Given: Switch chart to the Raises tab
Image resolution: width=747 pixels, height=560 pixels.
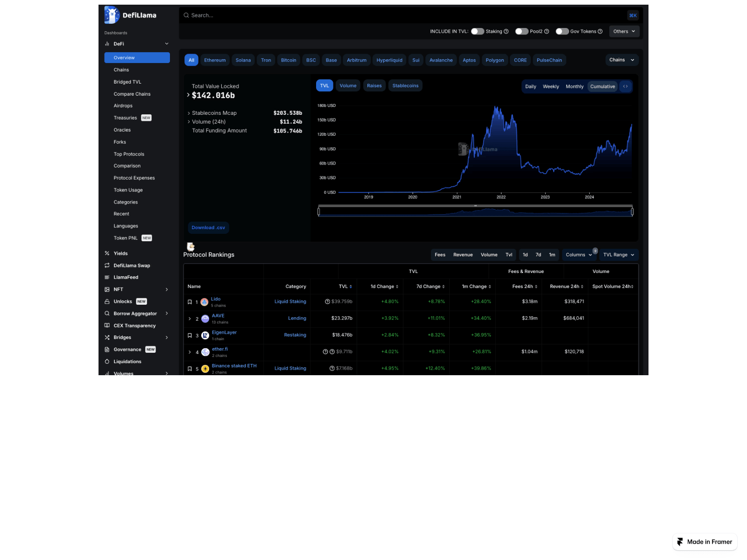Looking at the screenshot, I should [x=374, y=85].
